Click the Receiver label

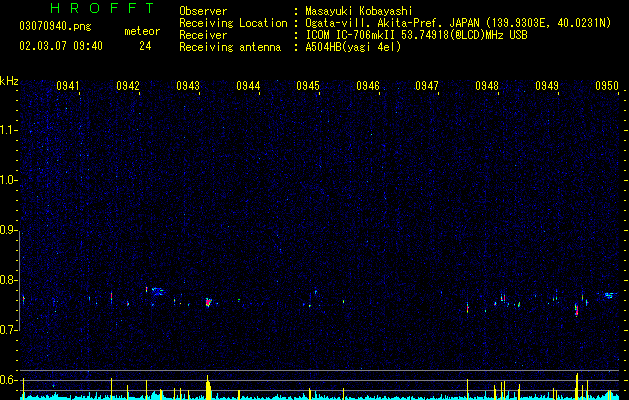[x=203, y=35]
